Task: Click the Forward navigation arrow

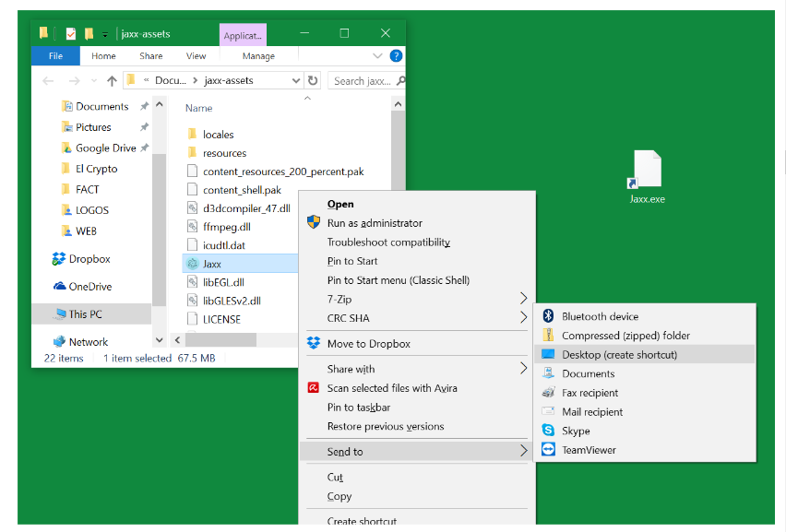Action: 74,80
